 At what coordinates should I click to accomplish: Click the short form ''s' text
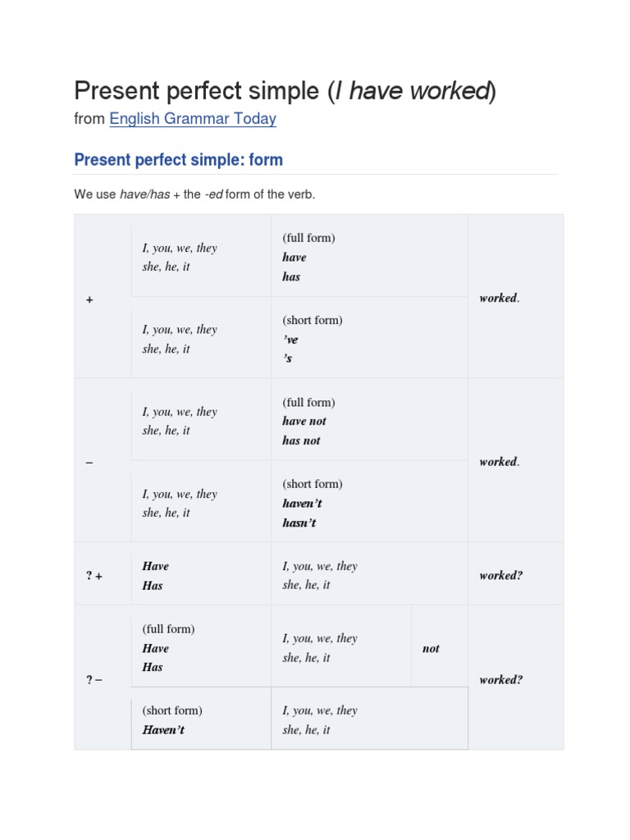point(288,358)
